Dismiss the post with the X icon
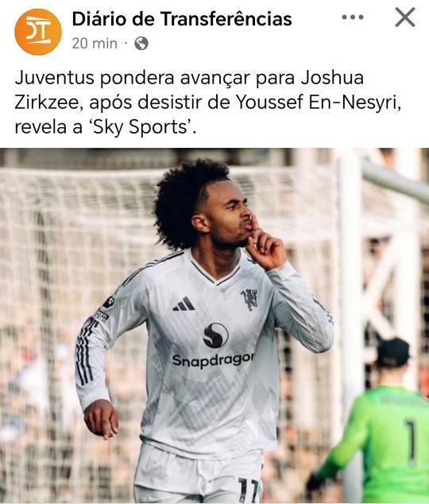 (405, 17)
